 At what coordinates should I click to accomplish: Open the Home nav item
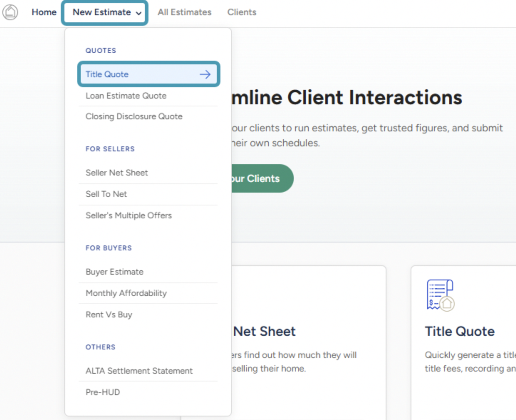pyautogui.click(x=44, y=12)
